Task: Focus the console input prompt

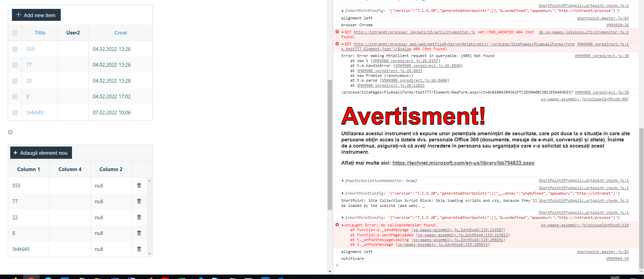Action: (478, 265)
